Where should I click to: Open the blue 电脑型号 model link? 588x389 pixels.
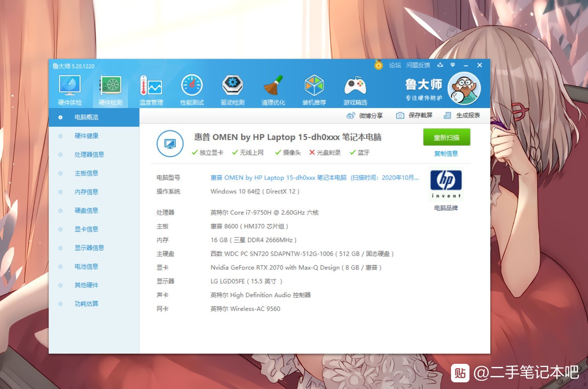(x=314, y=178)
